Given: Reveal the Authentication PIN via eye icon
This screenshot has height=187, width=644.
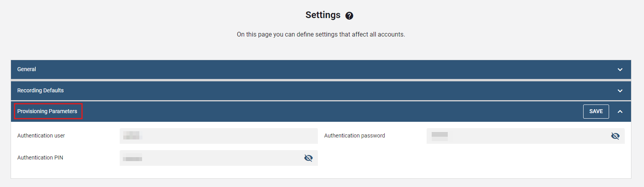Looking at the screenshot, I should (308, 158).
